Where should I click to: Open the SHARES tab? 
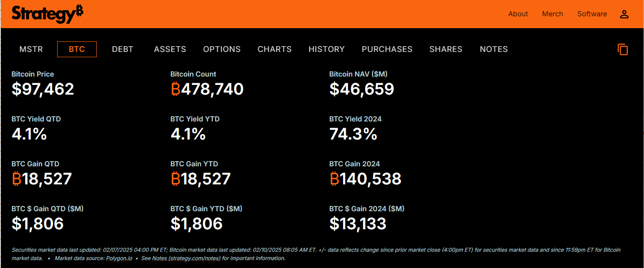pos(446,49)
